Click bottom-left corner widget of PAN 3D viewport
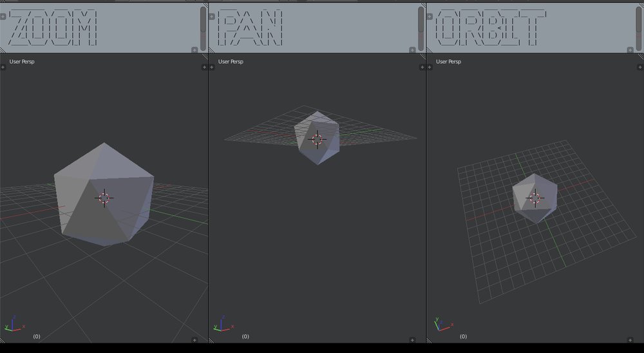Viewport: 644px width, 353px height. (211, 340)
